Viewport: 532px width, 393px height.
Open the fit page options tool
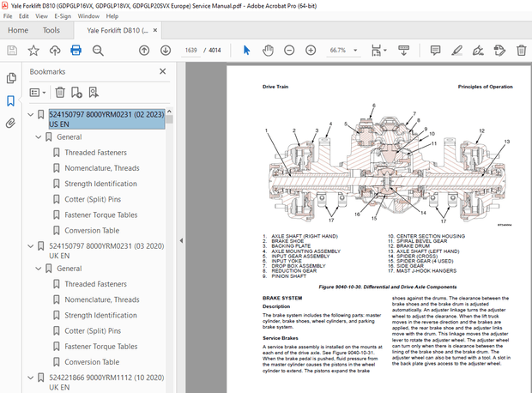(376, 51)
